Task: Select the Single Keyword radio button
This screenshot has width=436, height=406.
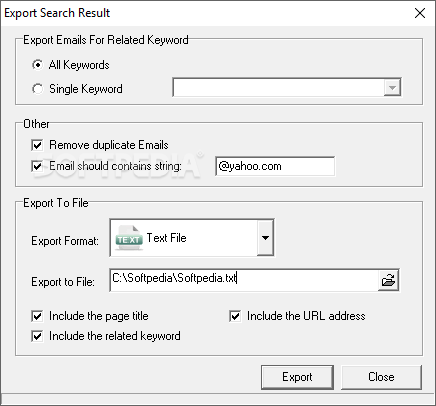Action: click(x=37, y=89)
